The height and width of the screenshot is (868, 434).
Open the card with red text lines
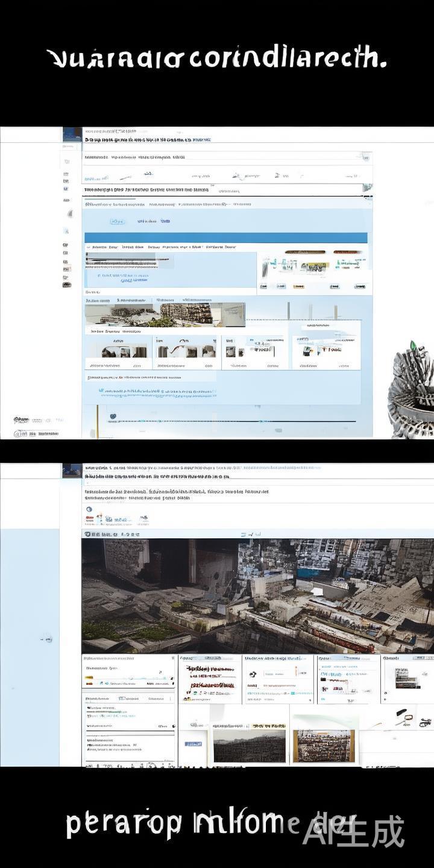pyautogui.click(x=208, y=679)
